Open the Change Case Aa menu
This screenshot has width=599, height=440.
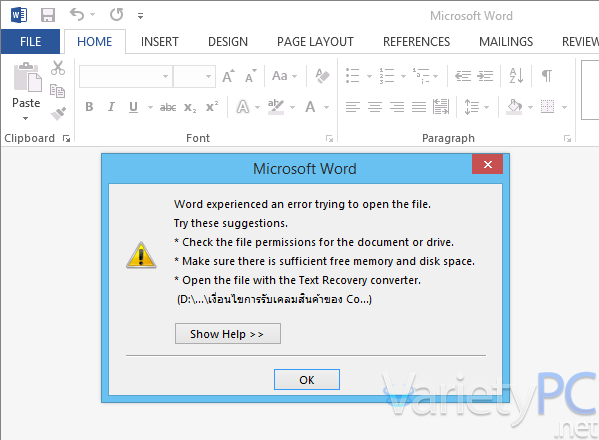(x=284, y=76)
